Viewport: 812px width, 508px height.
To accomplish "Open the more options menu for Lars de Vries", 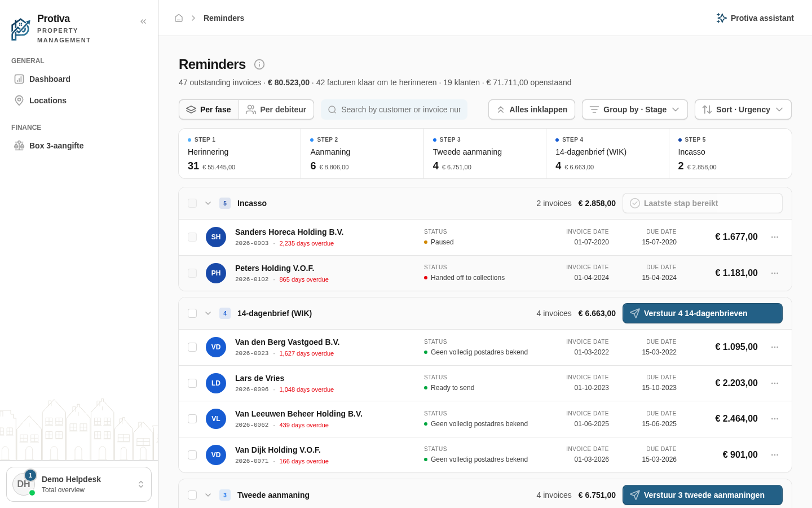I will [x=775, y=383].
